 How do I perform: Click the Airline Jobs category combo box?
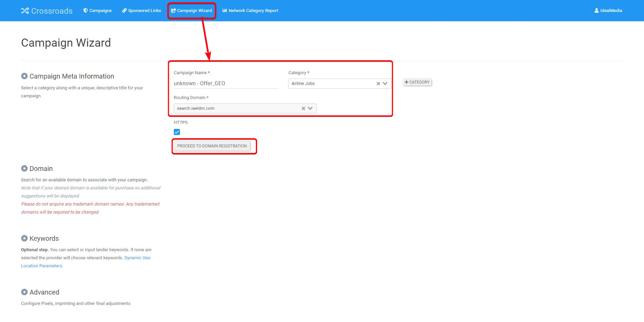(x=339, y=83)
